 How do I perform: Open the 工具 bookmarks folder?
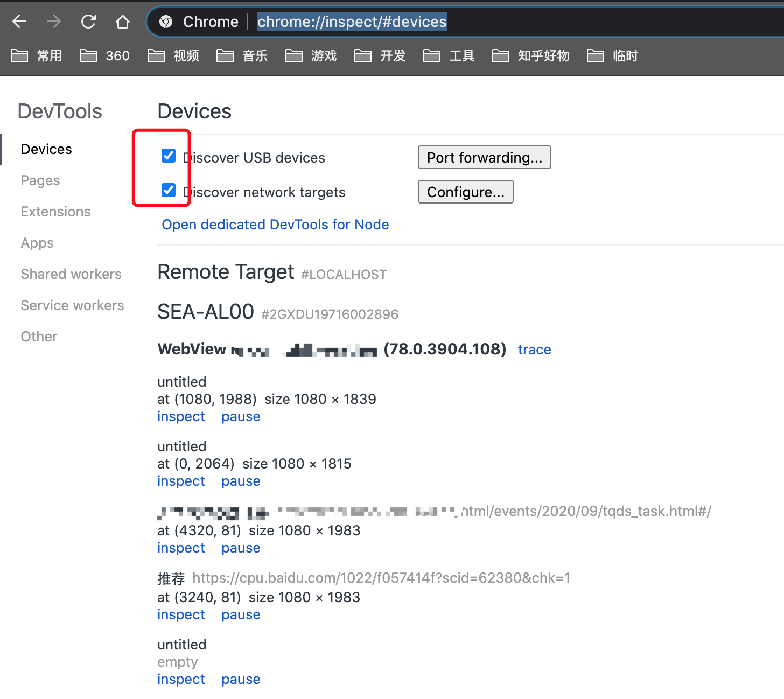(x=450, y=55)
